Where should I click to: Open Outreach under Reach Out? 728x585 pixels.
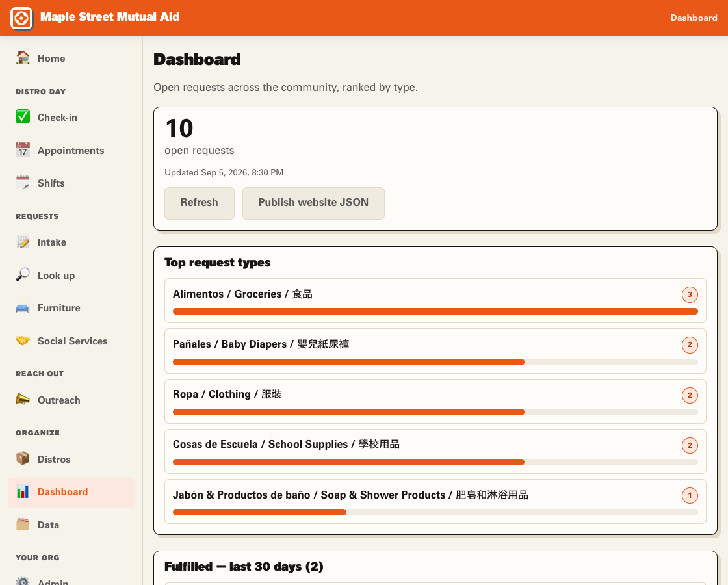71,400
